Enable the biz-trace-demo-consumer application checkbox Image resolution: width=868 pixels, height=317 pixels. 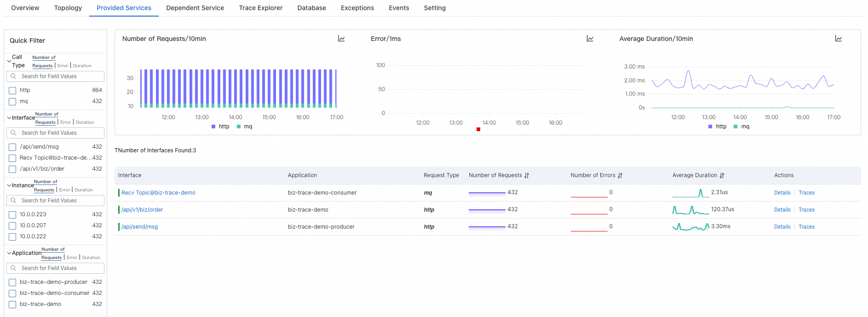(12, 294)
